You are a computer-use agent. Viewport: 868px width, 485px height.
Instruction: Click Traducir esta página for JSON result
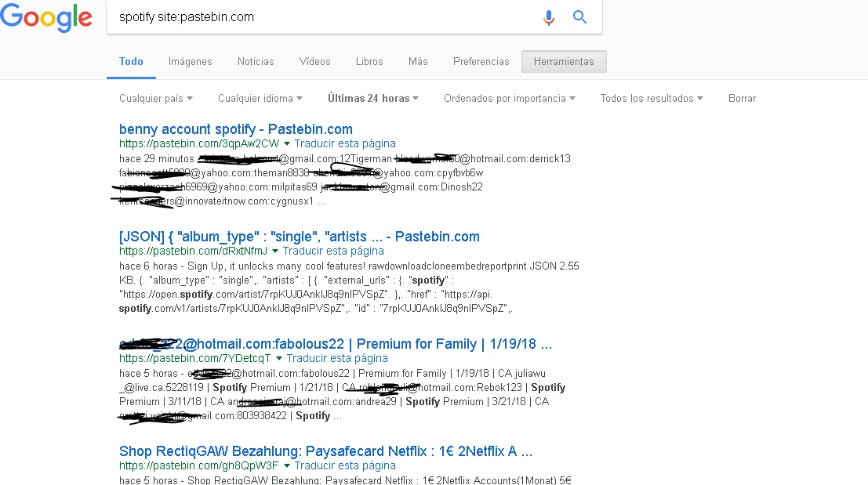(333, 251)
